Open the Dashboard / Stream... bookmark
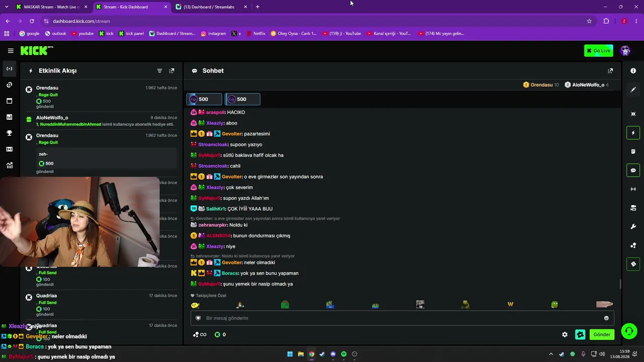 (x=172, y=34)
